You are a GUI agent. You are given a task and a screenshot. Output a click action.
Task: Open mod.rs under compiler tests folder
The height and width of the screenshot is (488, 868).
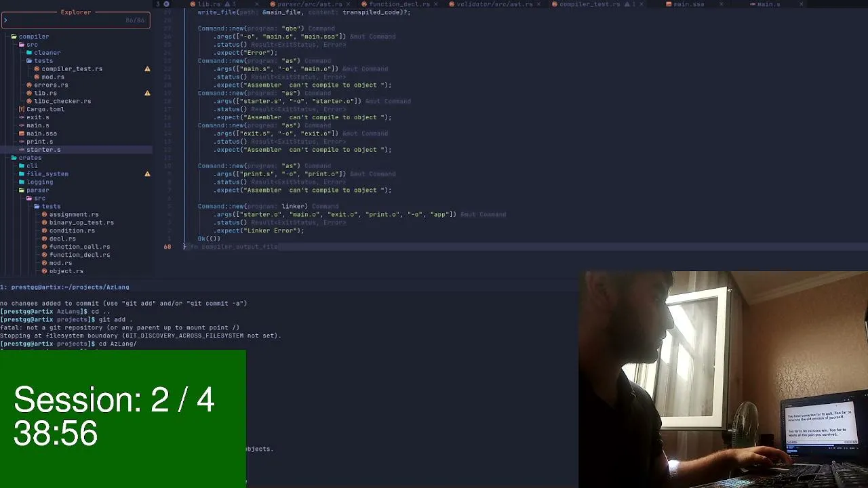(x=53, y=77)
